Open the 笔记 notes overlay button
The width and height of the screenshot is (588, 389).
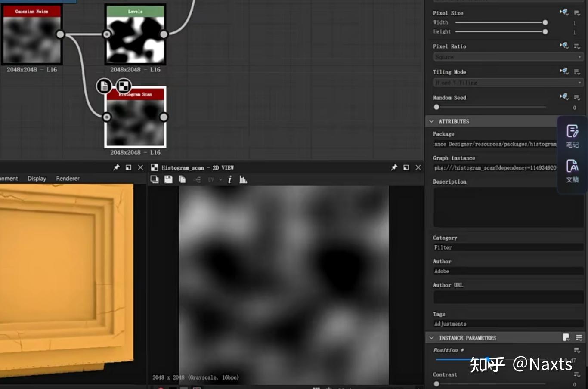tap(572, 136)
